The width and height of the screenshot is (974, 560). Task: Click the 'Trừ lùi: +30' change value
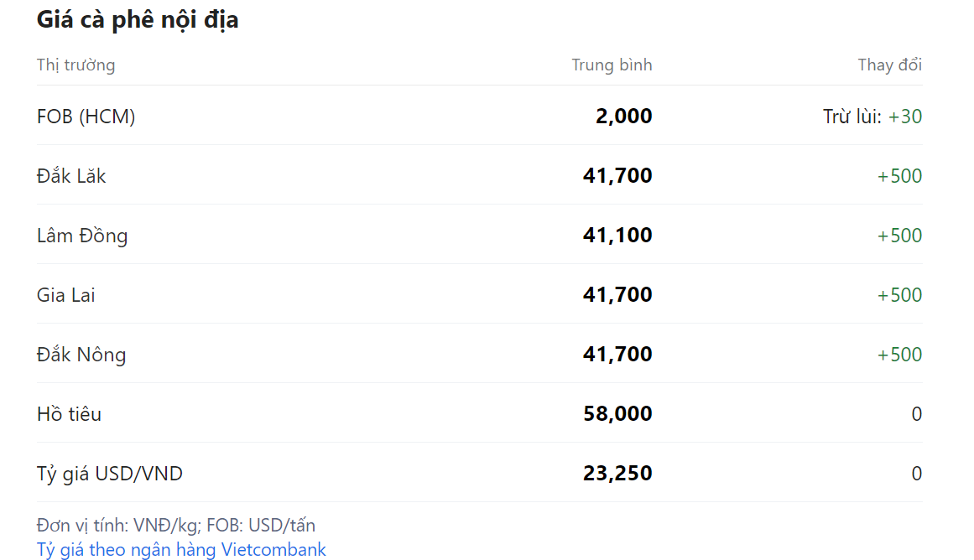click(x=872, y=117)
